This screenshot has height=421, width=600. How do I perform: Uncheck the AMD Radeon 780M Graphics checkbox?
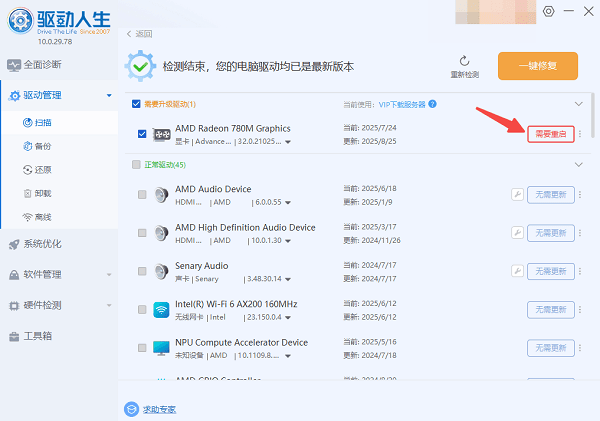click(142, 134)
